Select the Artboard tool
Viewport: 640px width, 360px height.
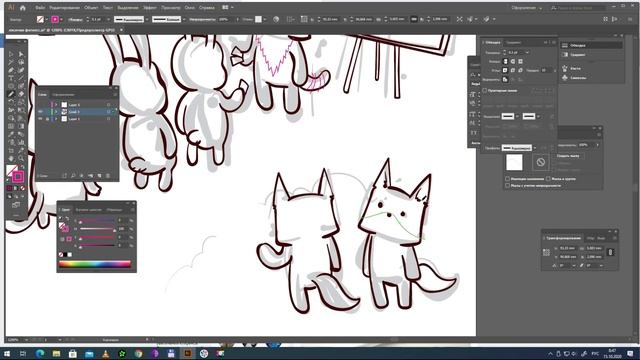[11, 150]
